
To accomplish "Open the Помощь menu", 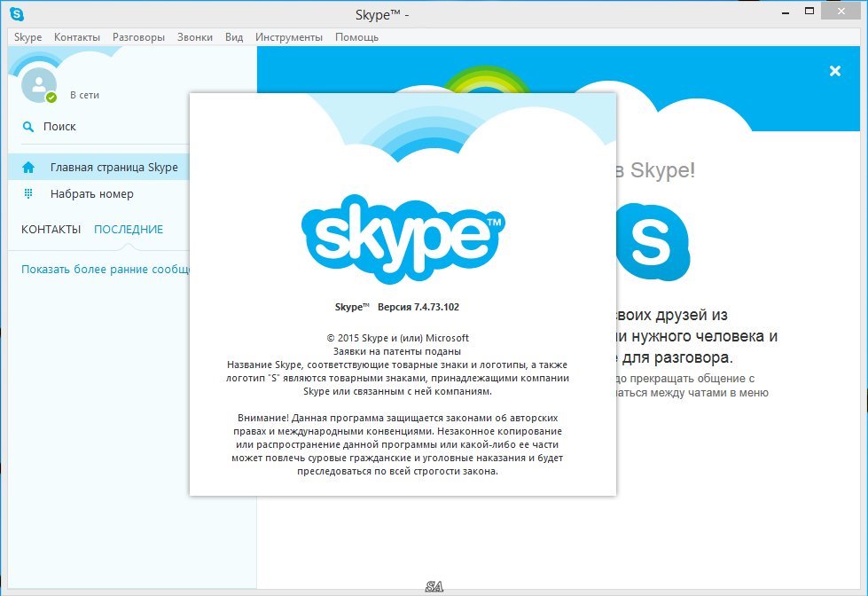I will (356, 37).
